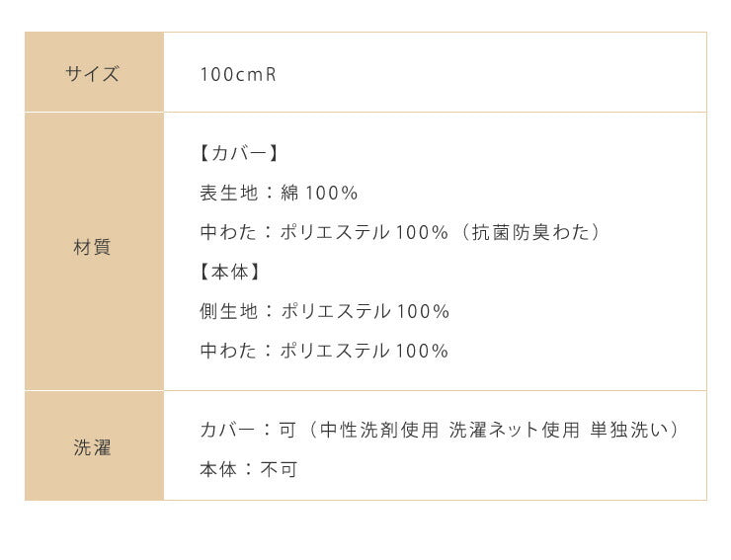Click the 側生地 label text
The height and width of the screenshot is (560, 731).
[x=224, y=312]
